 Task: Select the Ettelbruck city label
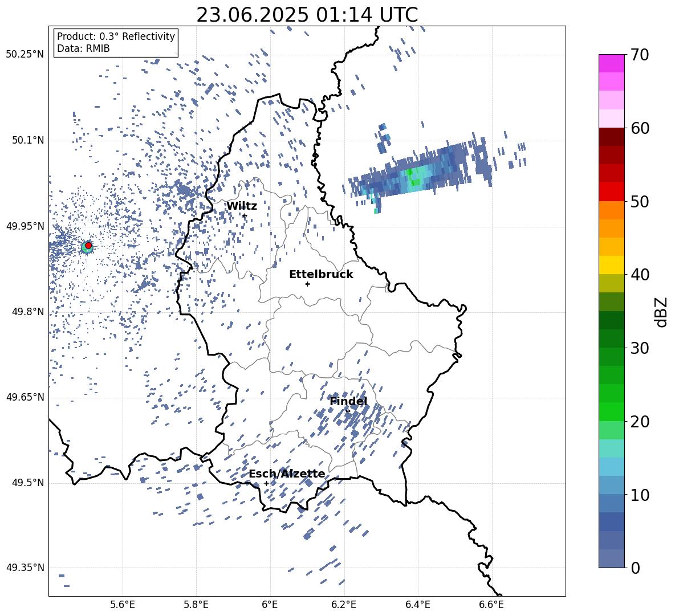tap(321, 274)
